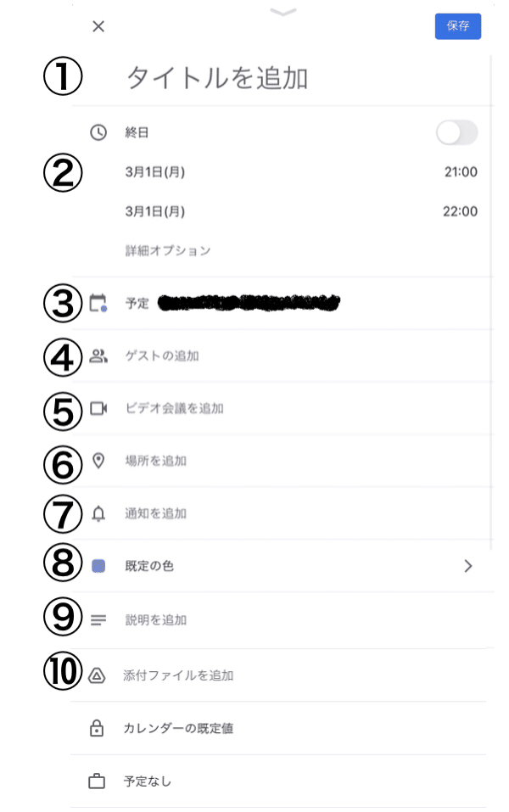Image resolution: width=509 pixels, height=812 pixels.
Task: Click the guests icon next to ゲストの追加
Action: [x=98, y=356]
